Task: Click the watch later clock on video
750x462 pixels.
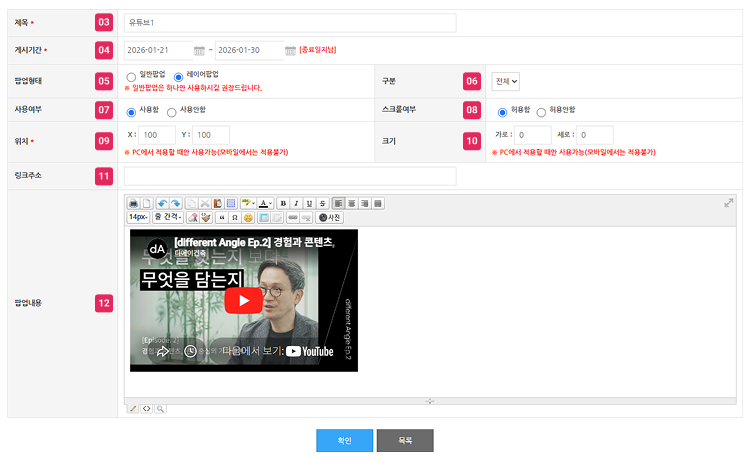Action: tap(190, 352)
